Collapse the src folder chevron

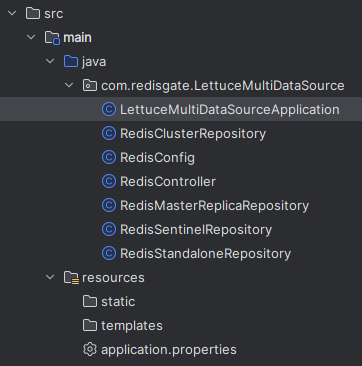click(x=12, y=13)
